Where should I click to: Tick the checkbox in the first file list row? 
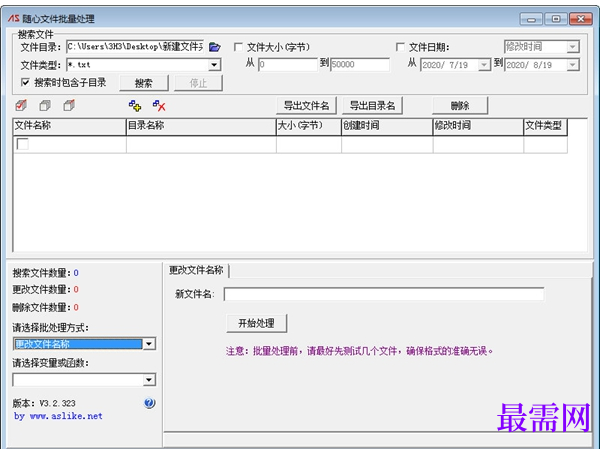coord(23,144)
